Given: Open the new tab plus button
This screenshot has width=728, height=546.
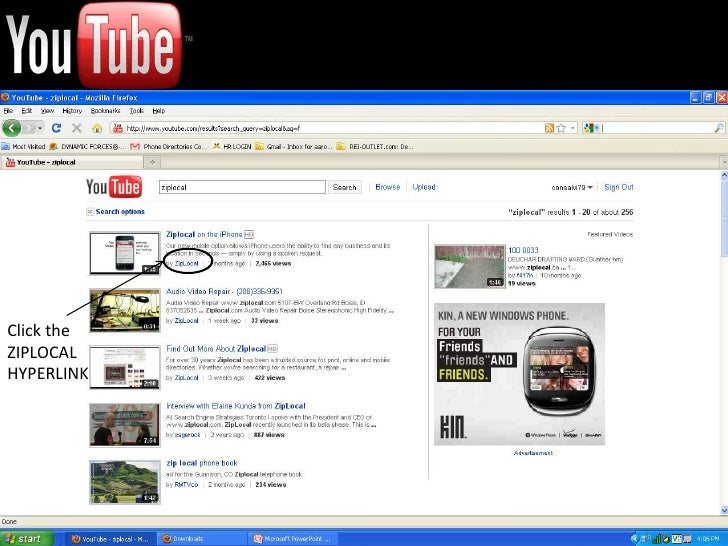Looking at the screenshot, I should coord(152,162).
